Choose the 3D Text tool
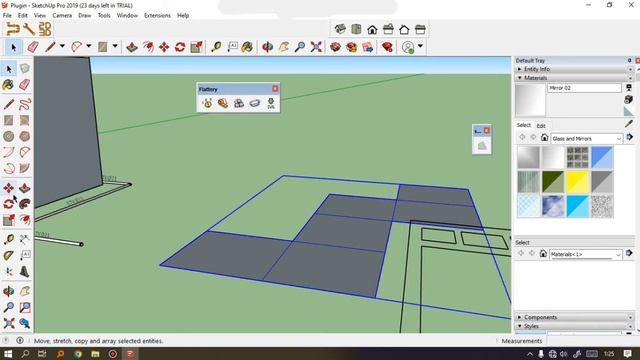 24,271
